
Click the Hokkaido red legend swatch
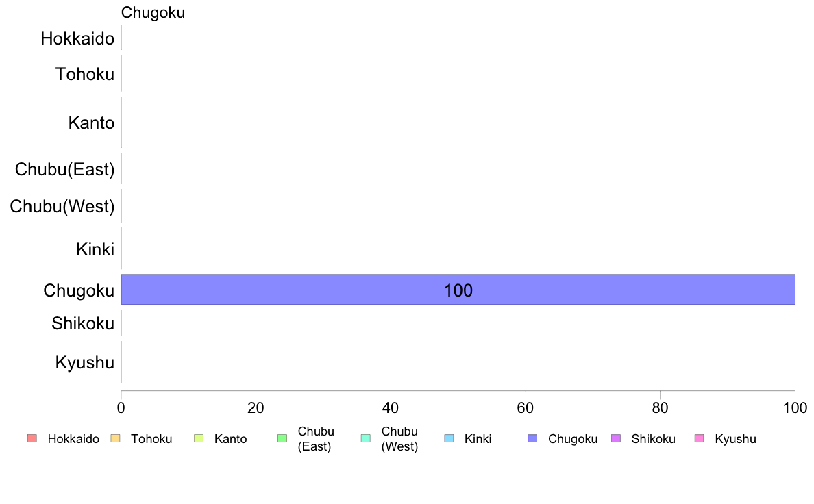(32, 438)
